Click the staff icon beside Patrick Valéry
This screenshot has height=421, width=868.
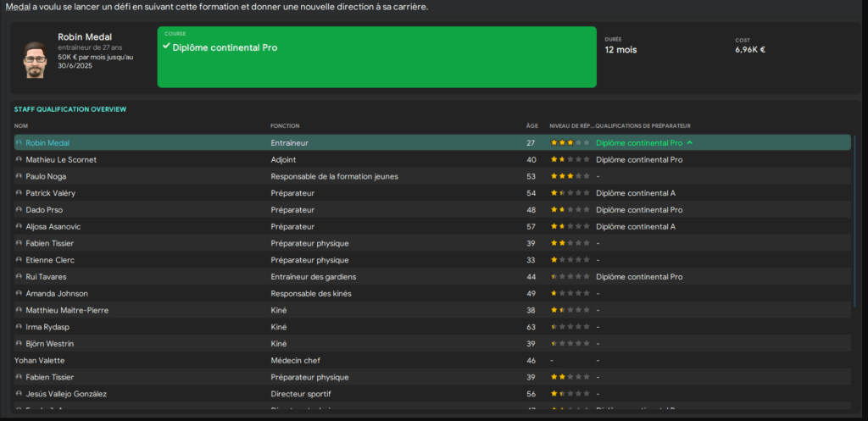click(19, 193)
